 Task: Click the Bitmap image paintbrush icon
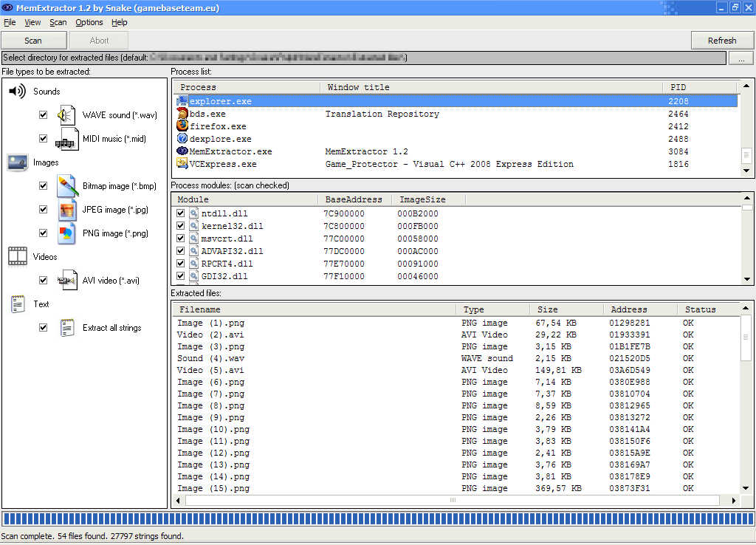pos(67,186)
